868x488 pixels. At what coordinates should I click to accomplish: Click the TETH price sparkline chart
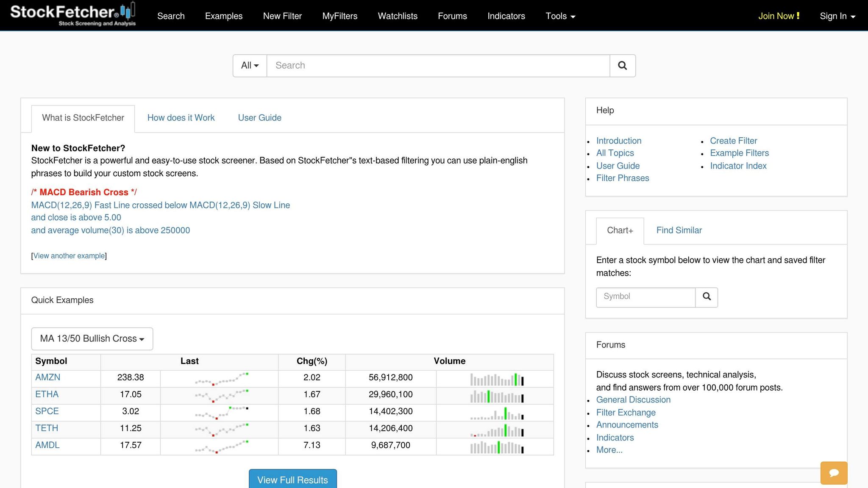tap(221, 429)
